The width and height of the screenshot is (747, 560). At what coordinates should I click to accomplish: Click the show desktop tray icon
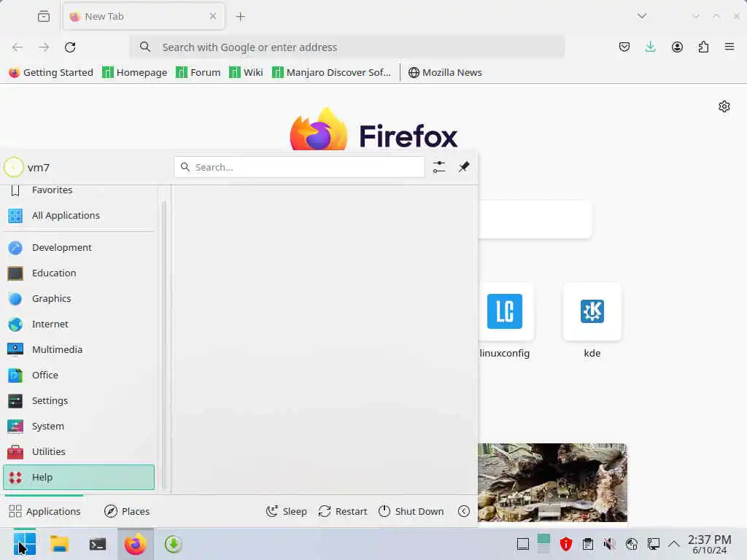[x=522, y=544]
